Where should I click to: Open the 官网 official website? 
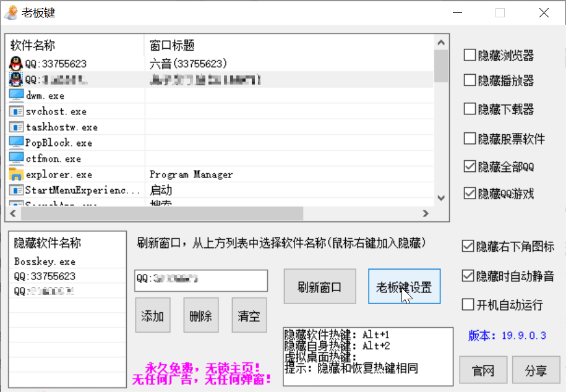tap(482, 370)
